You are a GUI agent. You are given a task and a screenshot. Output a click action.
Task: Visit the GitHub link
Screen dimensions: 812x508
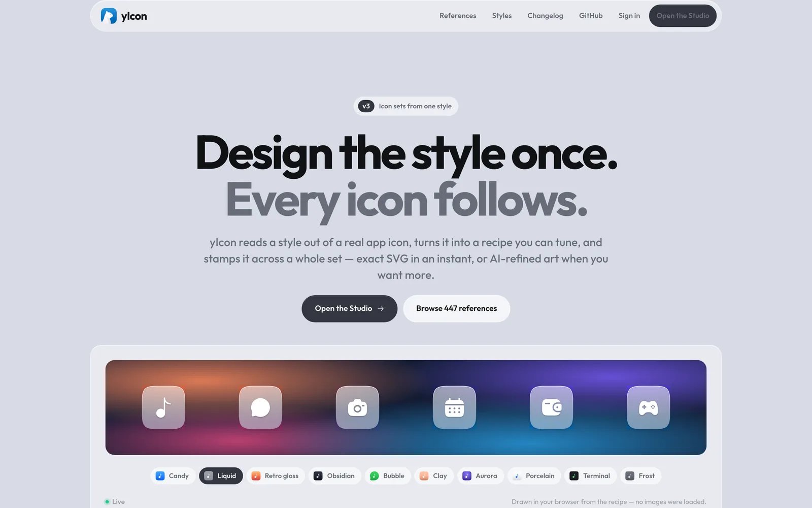coord(591,16)
